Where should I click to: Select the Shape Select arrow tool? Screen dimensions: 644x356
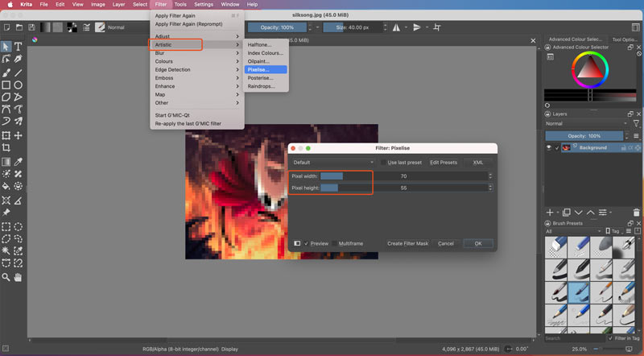(x=6, y=47)
